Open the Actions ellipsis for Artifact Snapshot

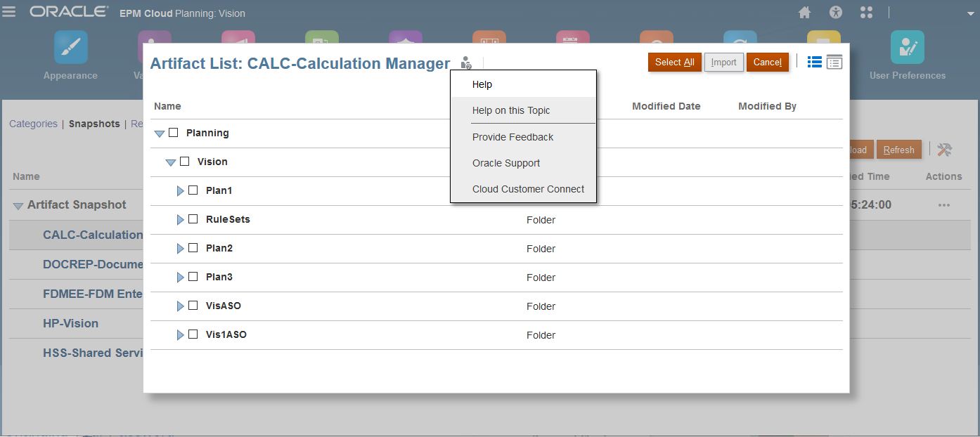point(944,205)
